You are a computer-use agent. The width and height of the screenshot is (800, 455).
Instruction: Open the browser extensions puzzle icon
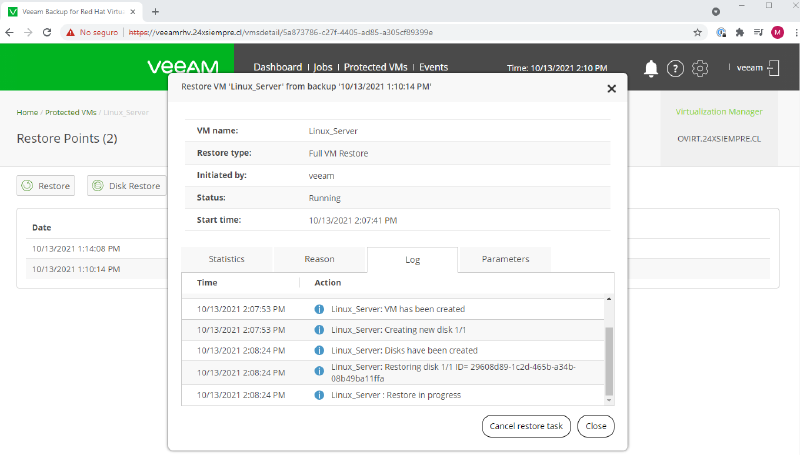(740, 32)
